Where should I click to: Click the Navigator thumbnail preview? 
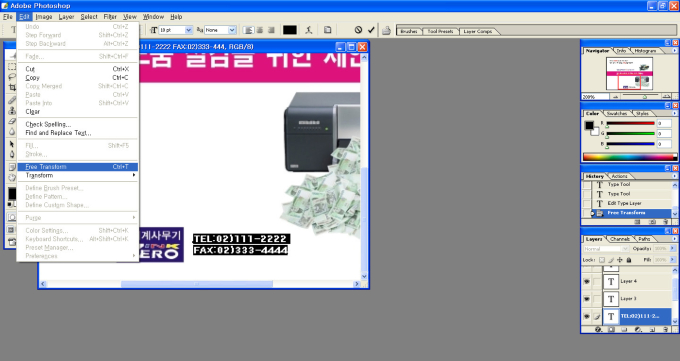tap(629, 74)
